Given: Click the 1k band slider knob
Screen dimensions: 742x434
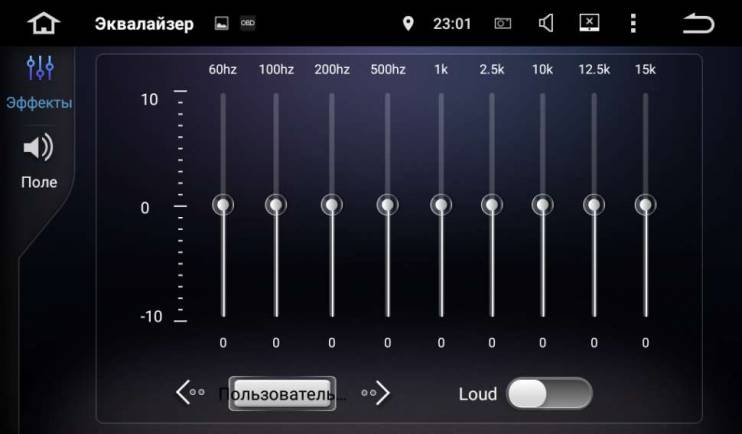Looking at the screenshot, I should [x=441, y=205].
